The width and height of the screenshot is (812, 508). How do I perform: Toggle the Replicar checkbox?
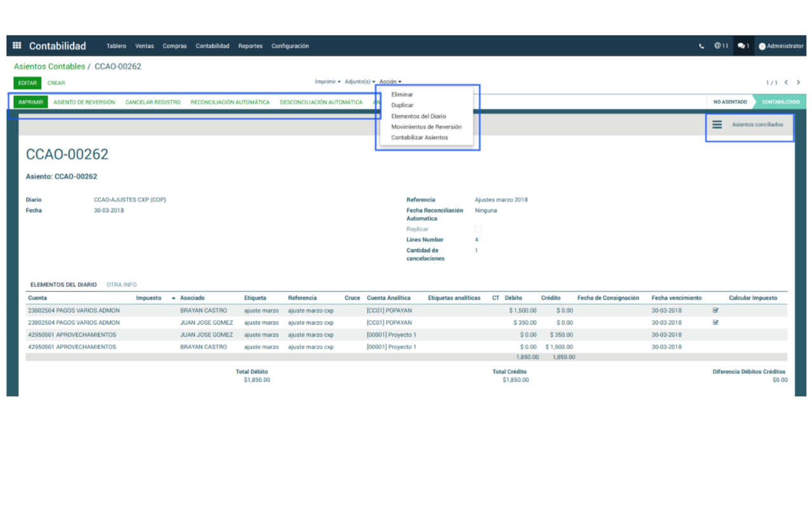coord(478,229)
